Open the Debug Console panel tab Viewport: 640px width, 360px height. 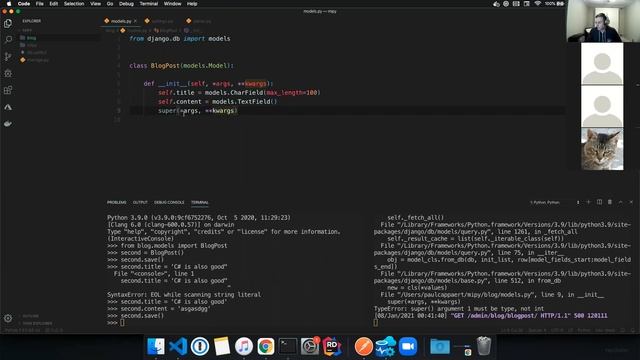169,202
